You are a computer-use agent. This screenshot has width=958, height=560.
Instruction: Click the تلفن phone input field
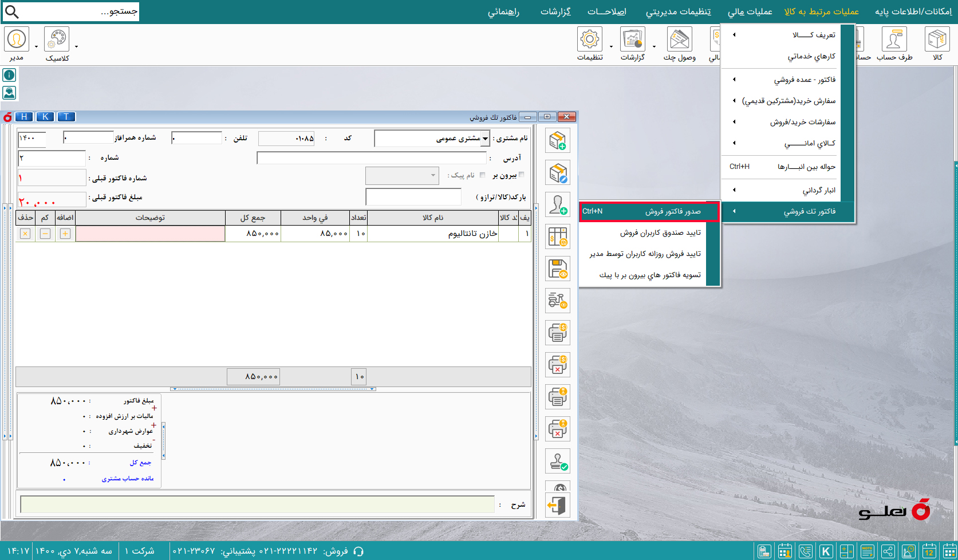pos(196,138)
